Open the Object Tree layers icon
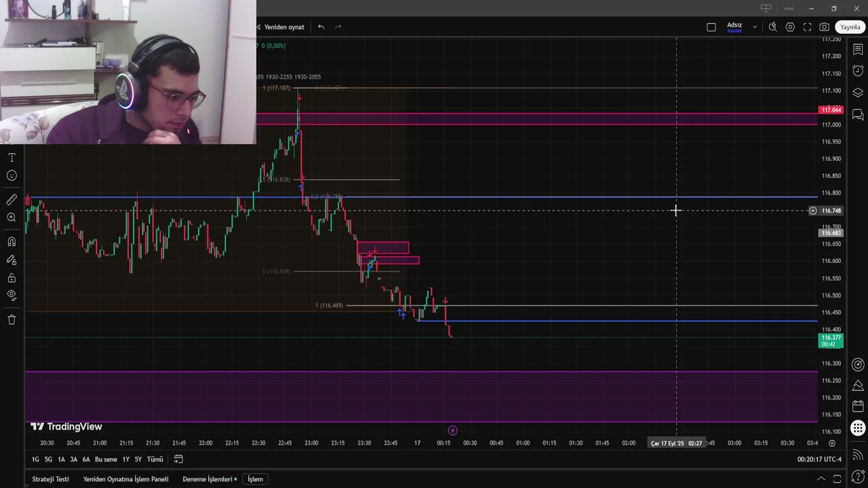This screenshot has width=868, height=488. pos(858,93)
